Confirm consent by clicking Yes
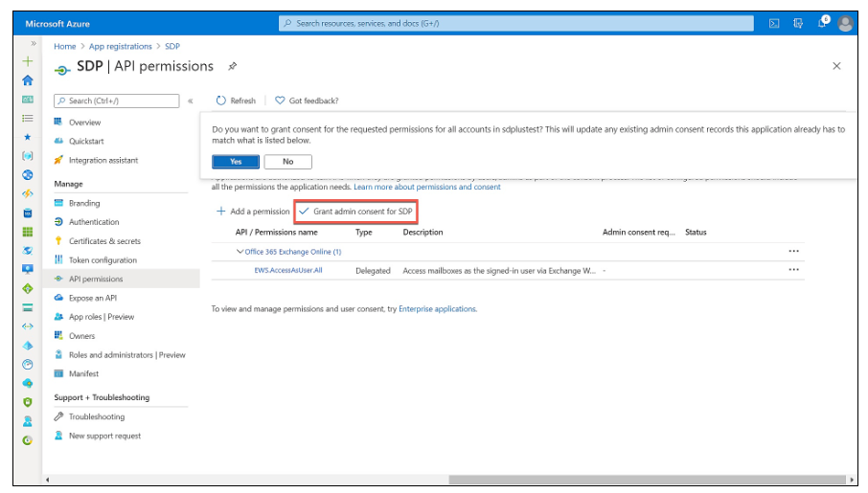 [235, 162]
